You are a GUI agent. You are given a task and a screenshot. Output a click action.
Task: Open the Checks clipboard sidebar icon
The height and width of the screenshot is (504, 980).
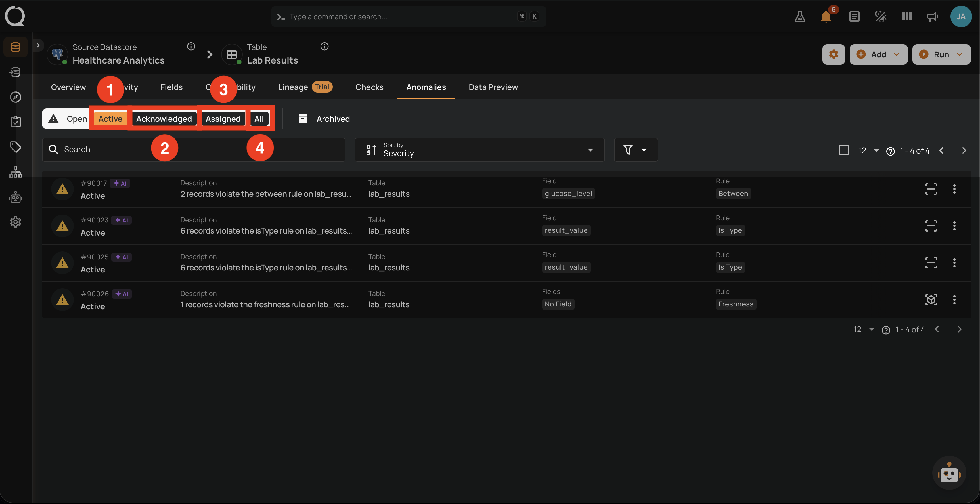[x=16, y=122]
